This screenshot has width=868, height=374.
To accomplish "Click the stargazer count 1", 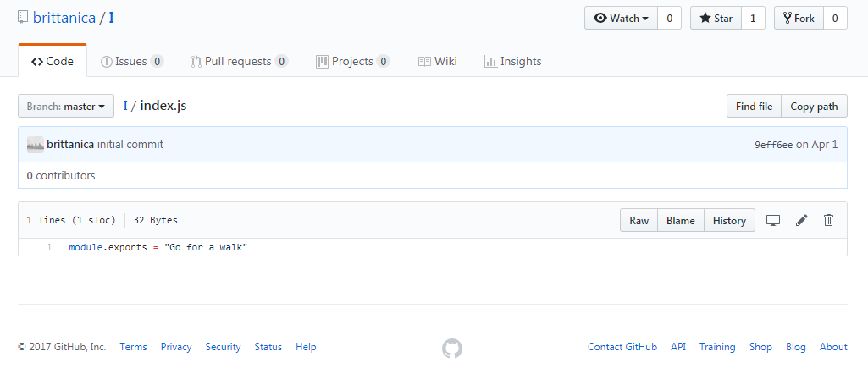I will coord(753,19).
